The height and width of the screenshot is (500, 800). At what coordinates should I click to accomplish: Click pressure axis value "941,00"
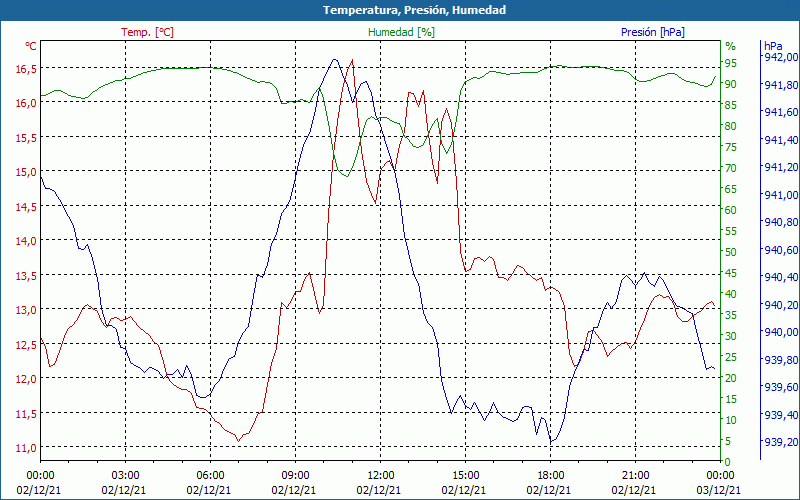781,194
